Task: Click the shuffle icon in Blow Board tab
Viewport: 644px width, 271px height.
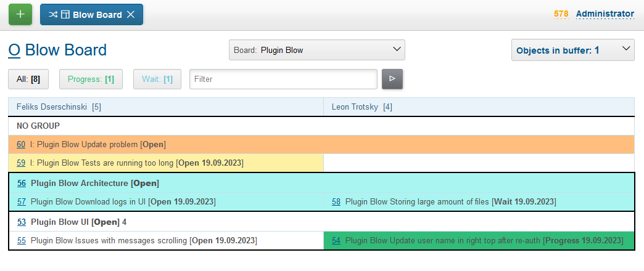Action: tap(53, 15)
